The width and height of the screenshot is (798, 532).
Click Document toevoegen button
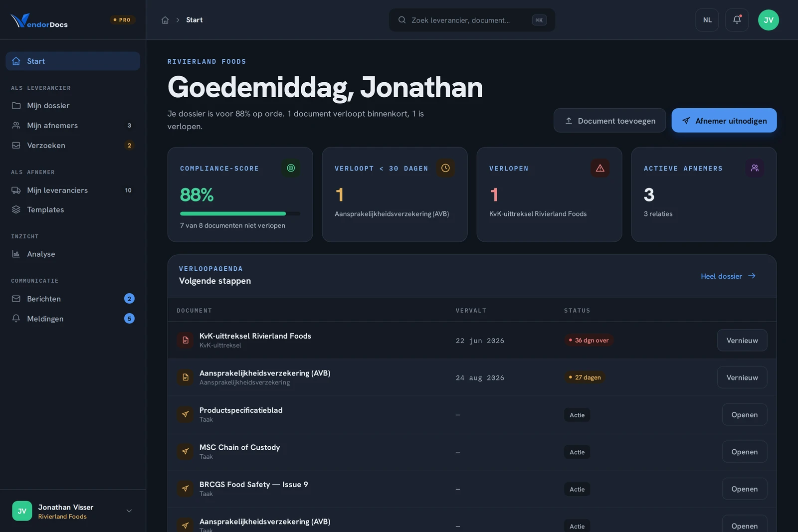click(609, 121)
